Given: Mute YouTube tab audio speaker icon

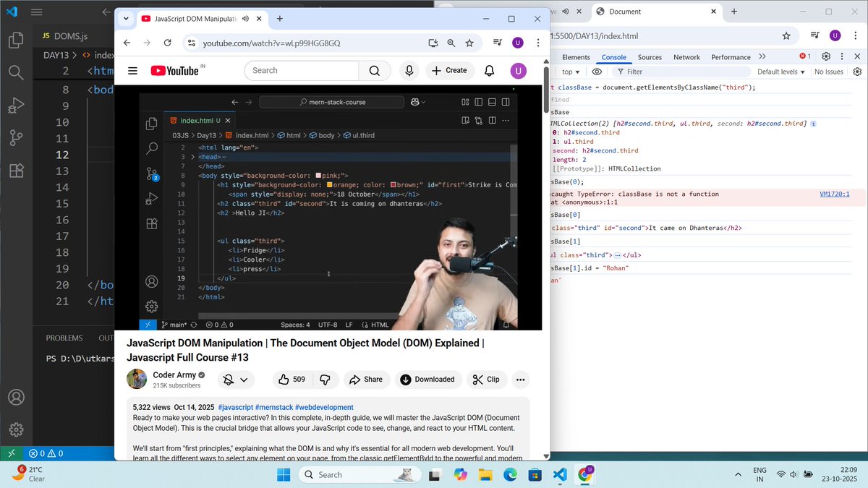Looking at the screenshot, I should point(246,19).
